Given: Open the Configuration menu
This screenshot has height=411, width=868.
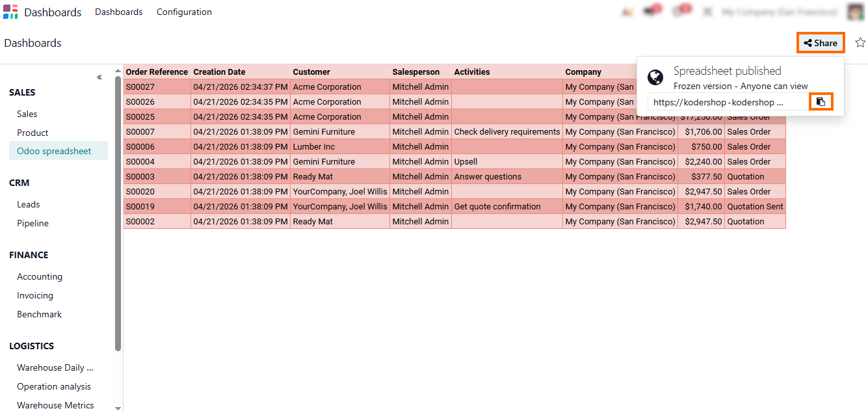Looking at the screenshot, I should 184,12.
